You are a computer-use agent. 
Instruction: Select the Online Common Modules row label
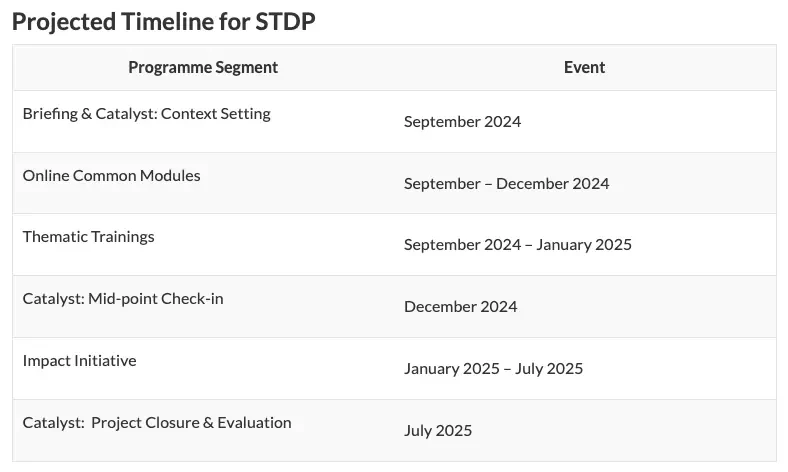pyautogui.click(x=112, y=175)
